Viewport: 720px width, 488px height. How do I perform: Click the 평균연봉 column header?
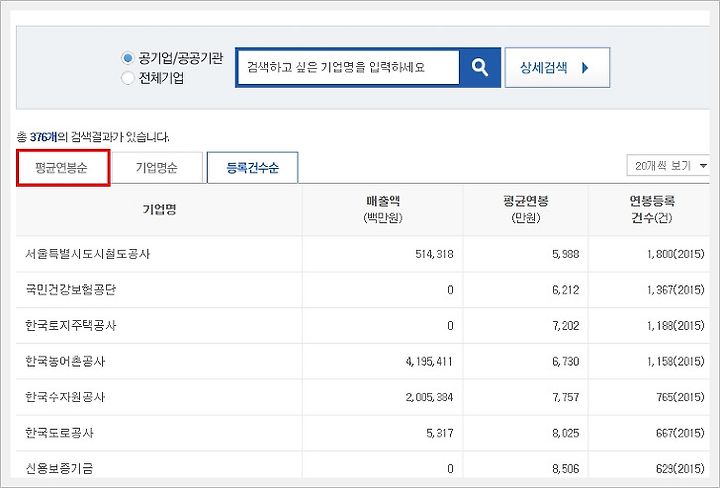click(525, 209)
